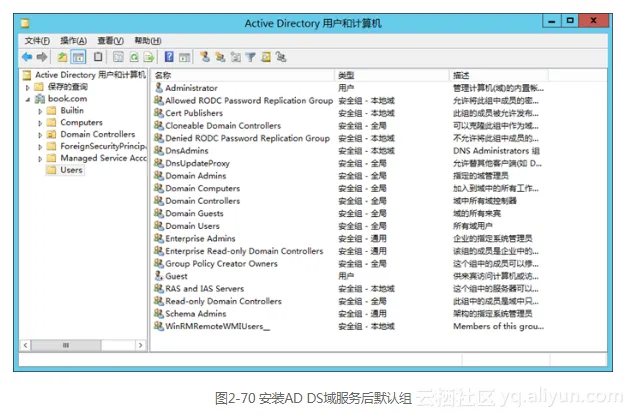
Task: Open the 查看(V) menu
Action: [x=110, y=41]
